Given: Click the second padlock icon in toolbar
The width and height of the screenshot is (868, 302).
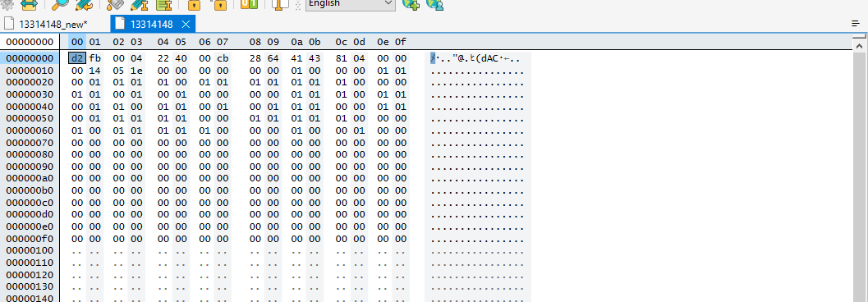Looking at the screenshot, I should pyautogui.click(x=220, y=5).
